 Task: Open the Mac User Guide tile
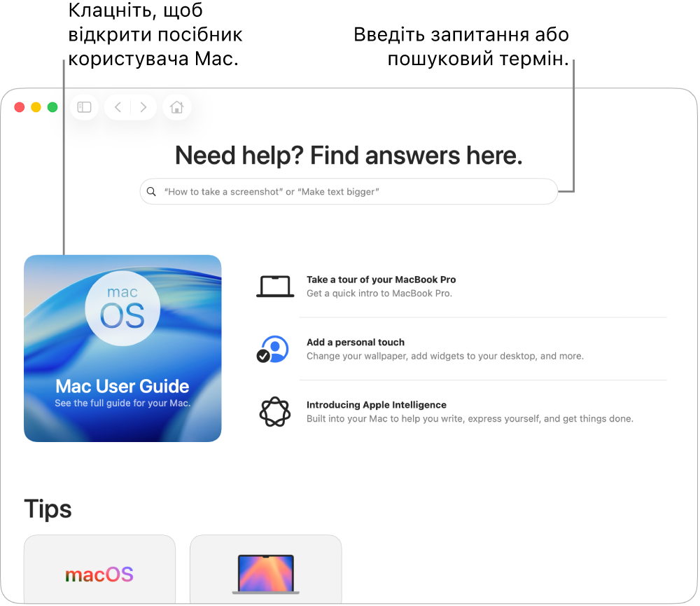[x=122, y=349]
